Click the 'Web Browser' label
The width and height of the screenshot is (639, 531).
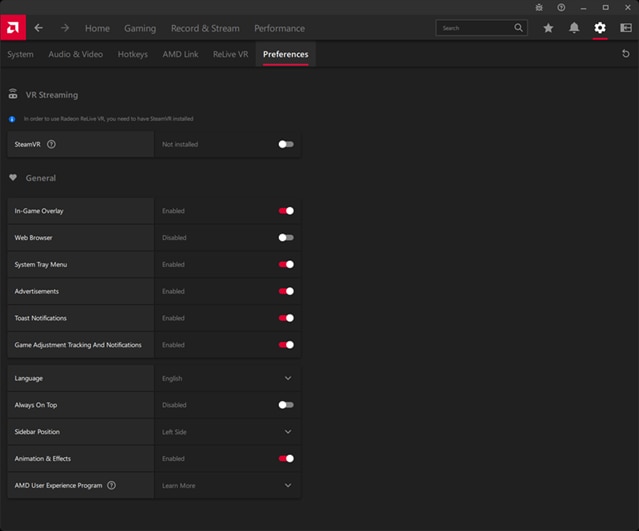point(33,238)
